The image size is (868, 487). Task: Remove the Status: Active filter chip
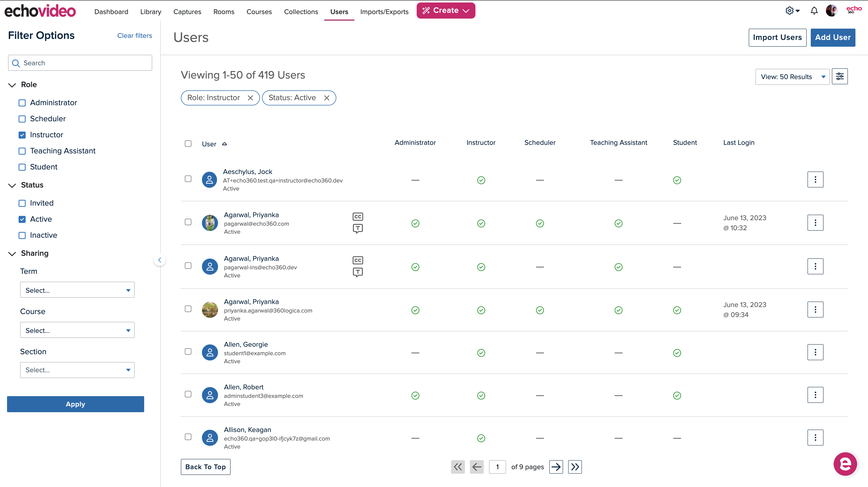pyautogui.click(x=327, y=98)
